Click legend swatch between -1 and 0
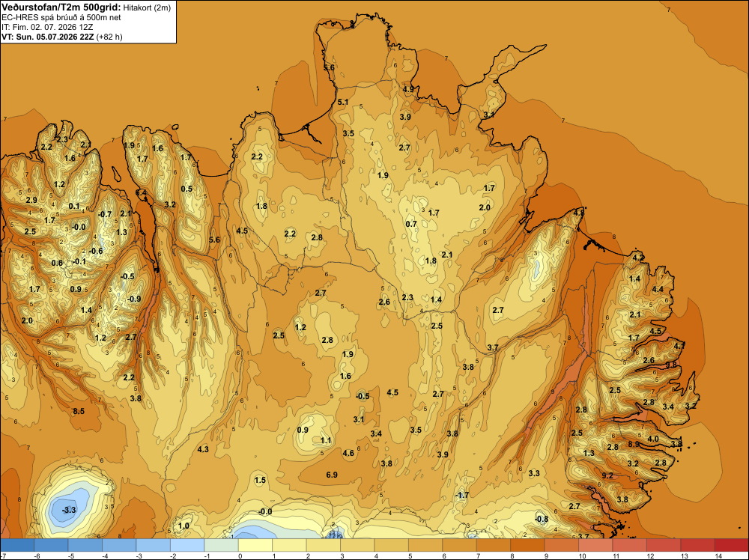 coord(221,545)
